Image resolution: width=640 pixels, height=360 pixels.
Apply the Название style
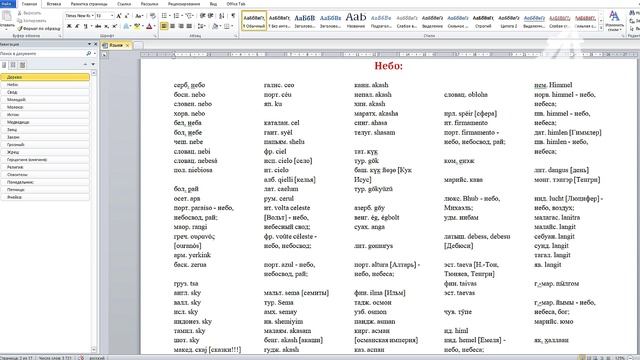coord(356,20)
